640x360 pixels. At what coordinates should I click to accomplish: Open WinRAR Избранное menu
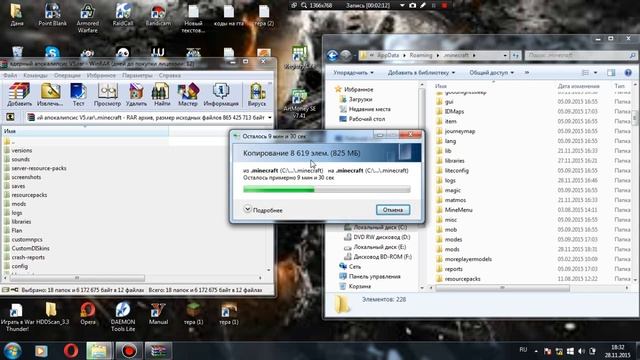[x=101, y=76]
